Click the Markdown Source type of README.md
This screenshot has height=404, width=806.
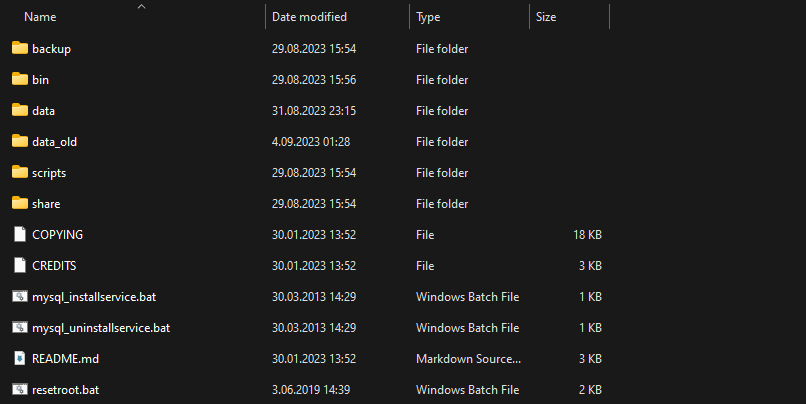pos(468,359)
